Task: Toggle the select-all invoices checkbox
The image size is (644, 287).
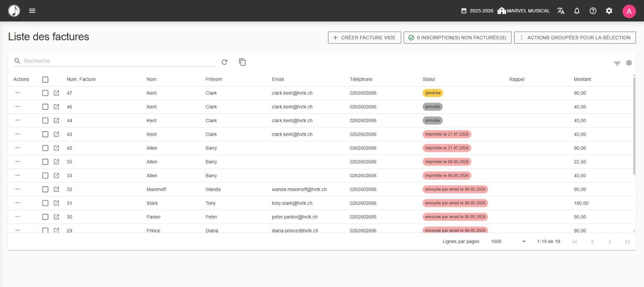Action: pyautogui.click(x=45, y=79)
